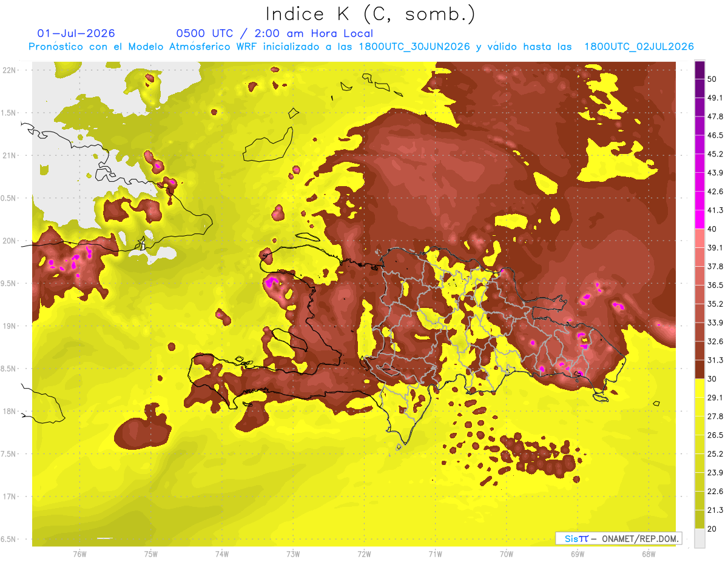Click latitude label "20N"
Viewport: 728px width, 562px height.
click(10, 241)
